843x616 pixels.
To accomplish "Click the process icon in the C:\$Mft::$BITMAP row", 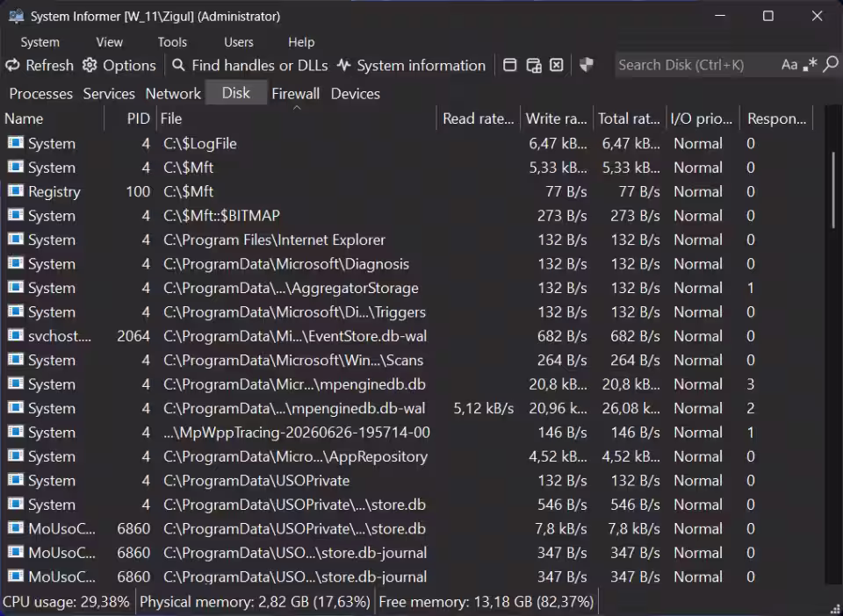I will pyautogui.click(x=16, y=215).
